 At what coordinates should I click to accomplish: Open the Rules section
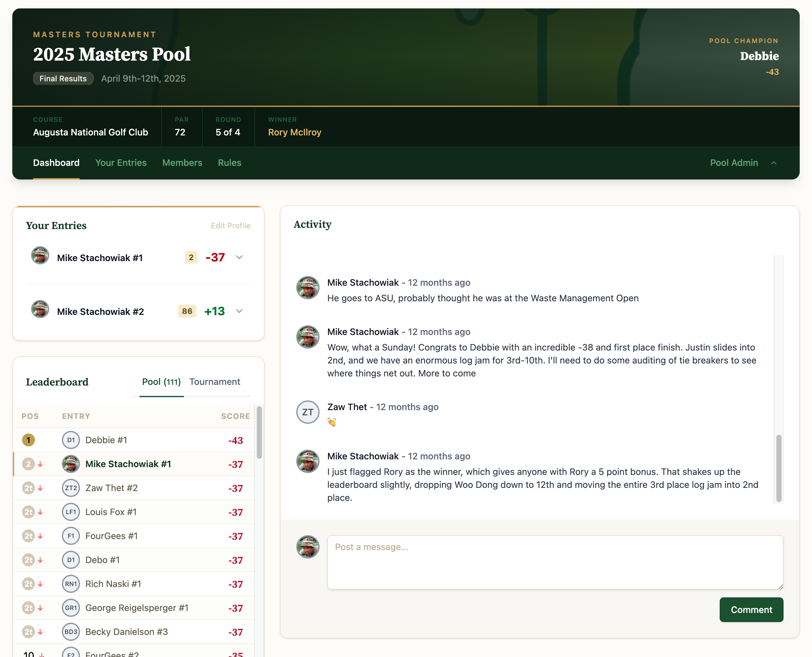[229, 163]
